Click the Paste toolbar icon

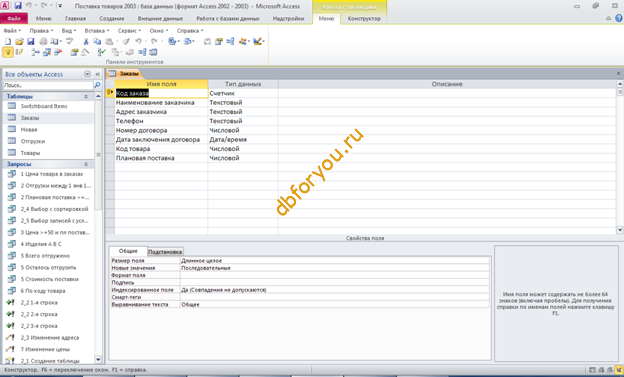pyautogui.click(x=109, y=41)
